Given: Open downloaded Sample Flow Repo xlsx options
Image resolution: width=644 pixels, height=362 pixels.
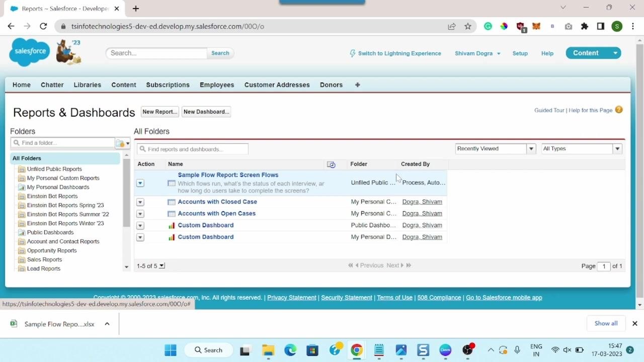Looking at the screenshot, I should coord(107,324).
